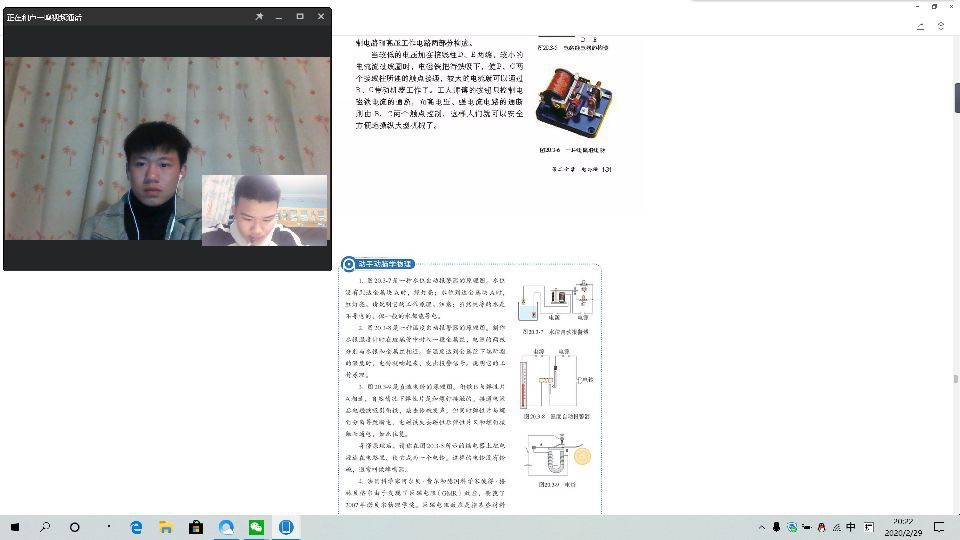Click the blue 动手动脑学物理 section header
The width and height of the screenshot is (960, 540).
click(x=378, y=264)
